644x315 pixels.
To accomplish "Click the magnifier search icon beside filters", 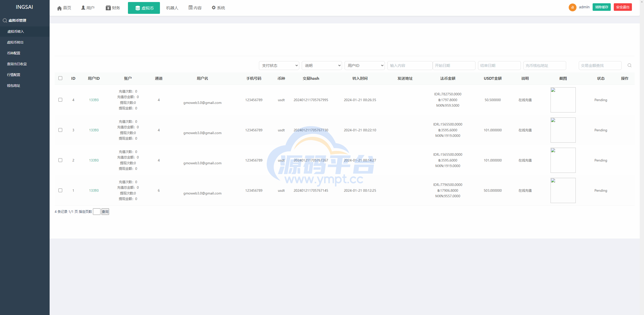I will (629, 65).
